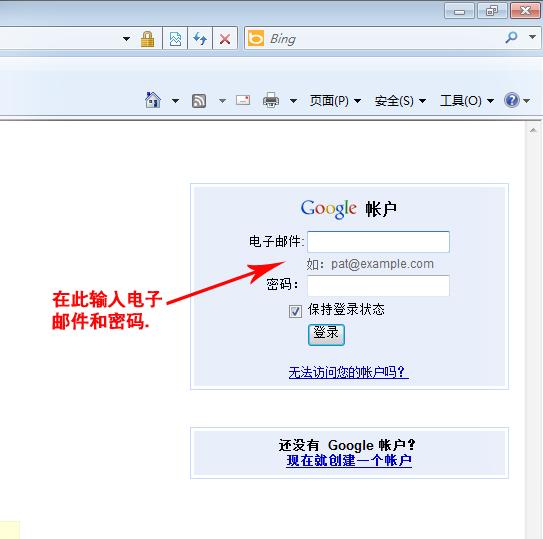The image size is (543, 539).
Task: Click the compatibility view page icon
Action: tap(175, 38)
